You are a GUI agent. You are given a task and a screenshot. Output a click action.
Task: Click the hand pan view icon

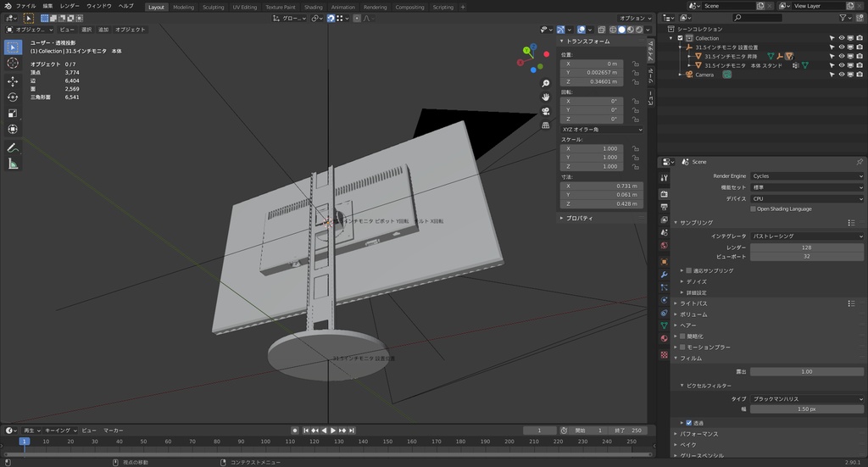tap(546, 97)
